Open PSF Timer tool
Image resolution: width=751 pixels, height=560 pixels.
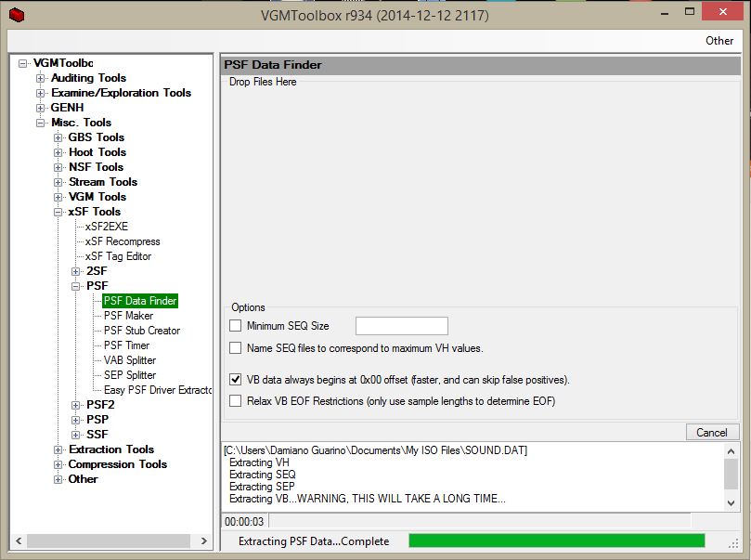click(126, 345)
